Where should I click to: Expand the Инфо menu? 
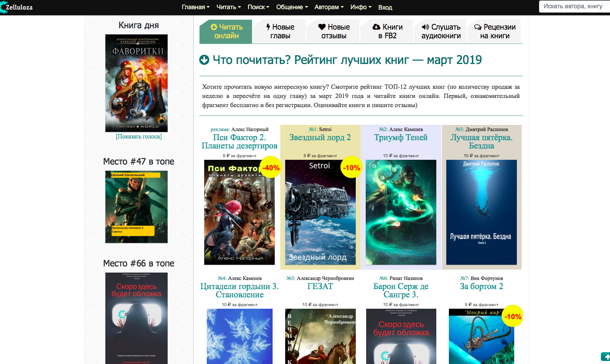pyautogui.click(x=361, y=7)
